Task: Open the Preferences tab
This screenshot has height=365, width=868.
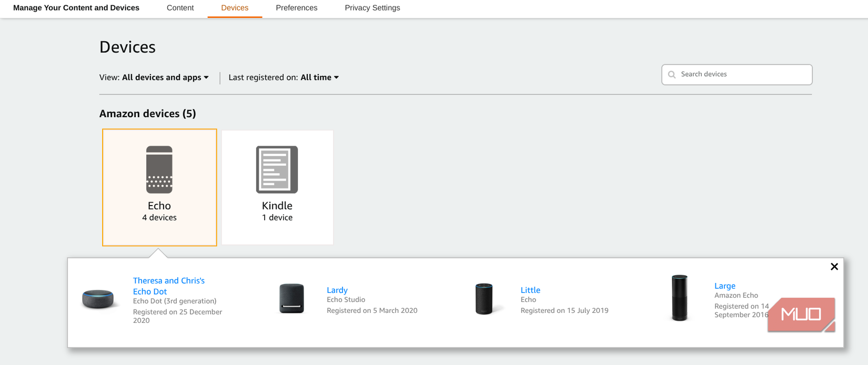Action: pyautogui.click(x=297, y=8)
